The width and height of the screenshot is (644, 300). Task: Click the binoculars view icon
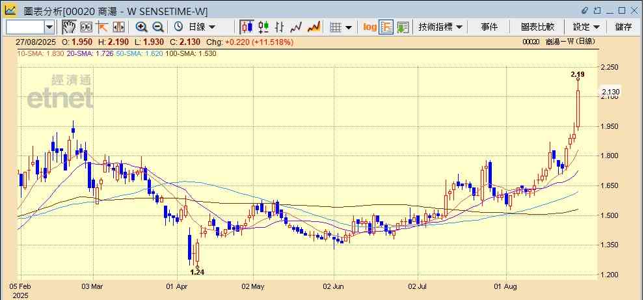[x=87, y=27]
